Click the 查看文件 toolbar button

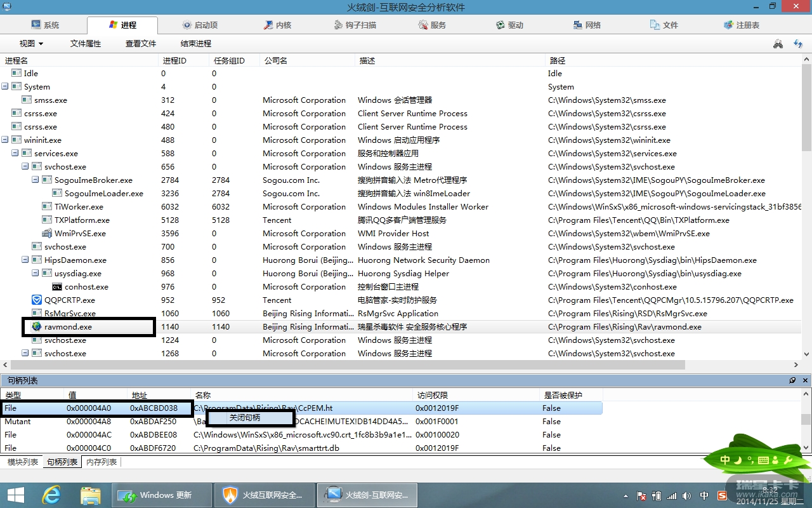click(141, 44)
